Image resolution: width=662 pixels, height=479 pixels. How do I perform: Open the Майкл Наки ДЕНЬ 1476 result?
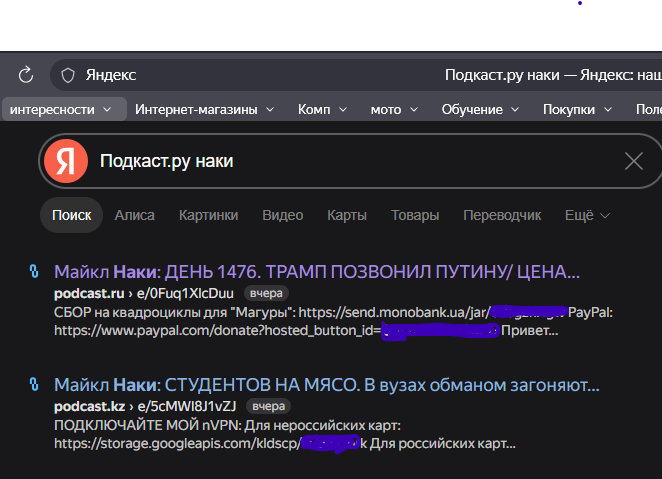(x=316, y=271)
